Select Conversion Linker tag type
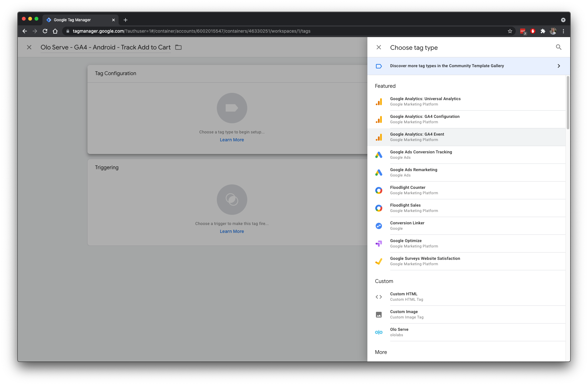 click(467, 226)
